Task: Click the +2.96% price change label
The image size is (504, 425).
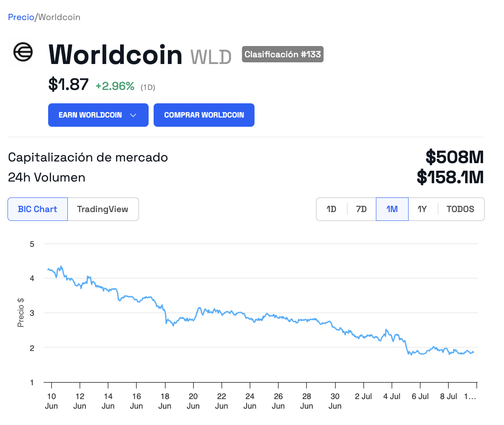Action: pyautogui.click(x=115, y=86)
